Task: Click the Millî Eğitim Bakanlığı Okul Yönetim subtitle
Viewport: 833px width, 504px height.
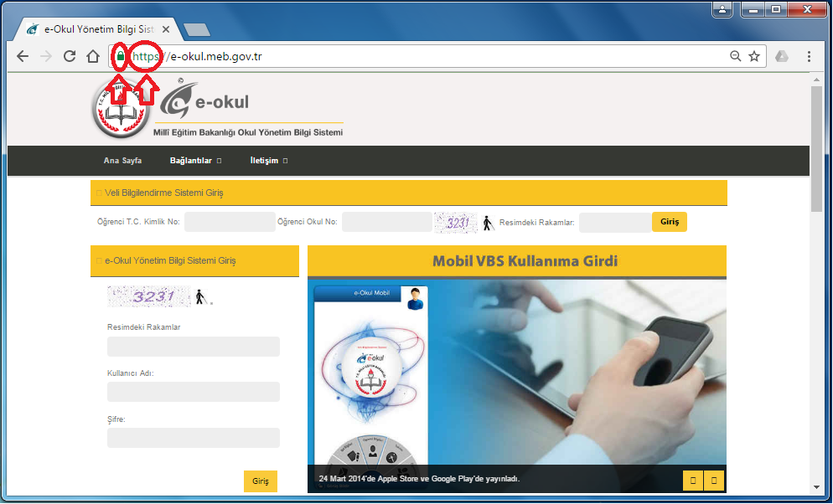Action: click(248, 132)
